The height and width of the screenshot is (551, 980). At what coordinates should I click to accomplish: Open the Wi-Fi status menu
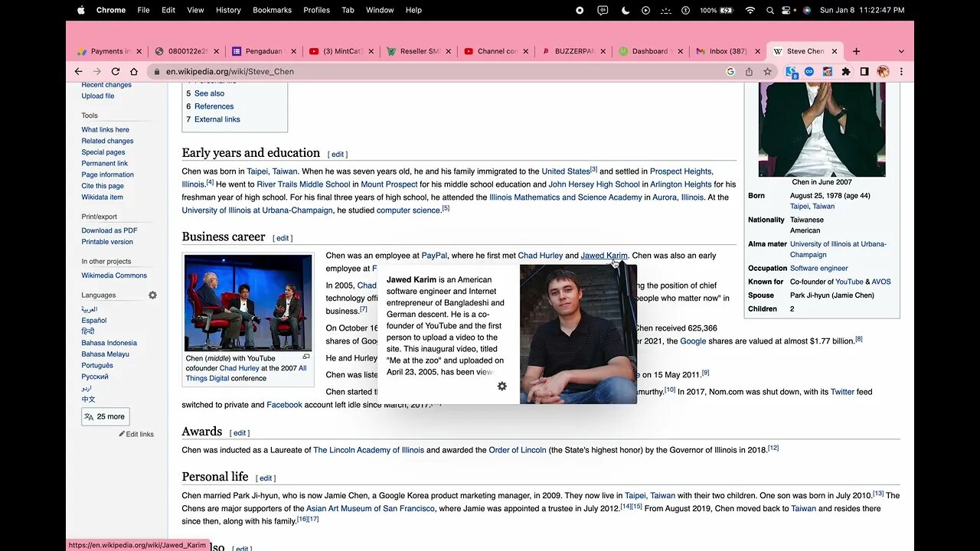pyautogui.click(x=750, y=10)
